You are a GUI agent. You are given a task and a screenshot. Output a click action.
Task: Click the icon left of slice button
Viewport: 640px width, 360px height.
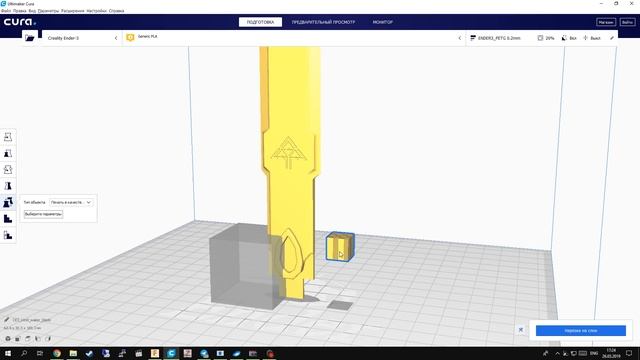pyautogui.click(x=521, y=329)
